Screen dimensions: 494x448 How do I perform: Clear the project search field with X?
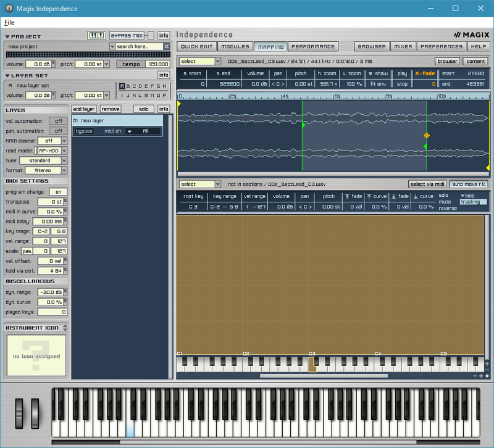pos(167,46)
